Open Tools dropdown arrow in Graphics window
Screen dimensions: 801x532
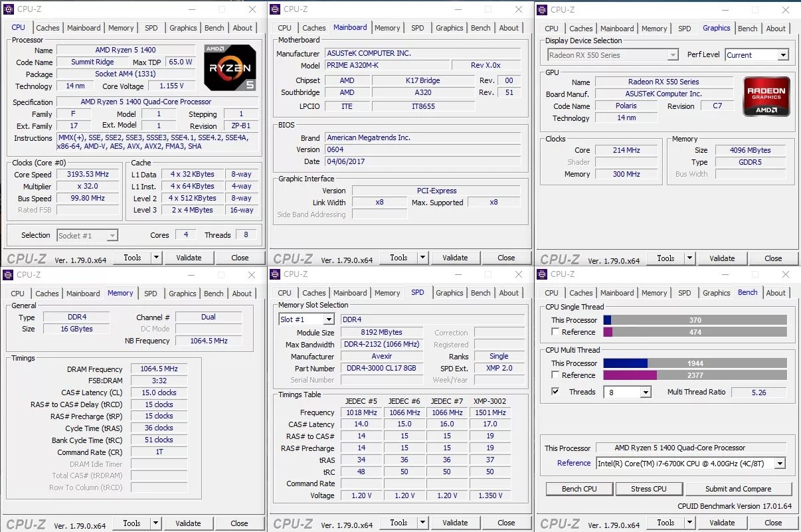coord(690,258)
